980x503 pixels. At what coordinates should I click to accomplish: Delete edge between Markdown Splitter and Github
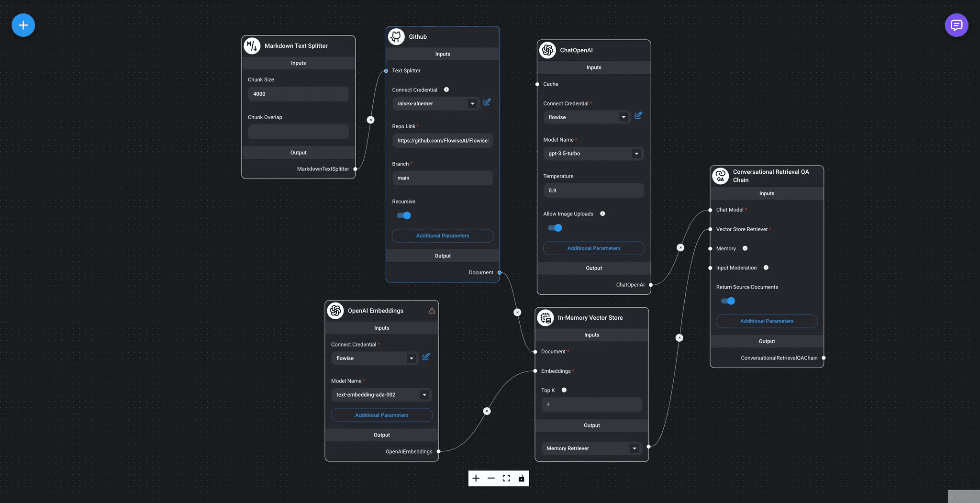coord(370,120)
